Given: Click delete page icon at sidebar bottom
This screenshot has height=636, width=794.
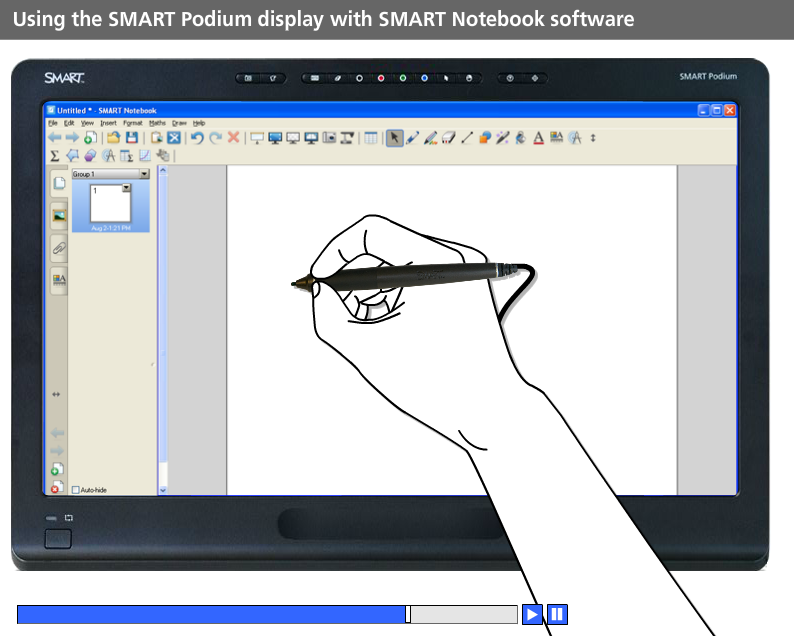Looking at the screenshot, I should (x=58, y=487).
